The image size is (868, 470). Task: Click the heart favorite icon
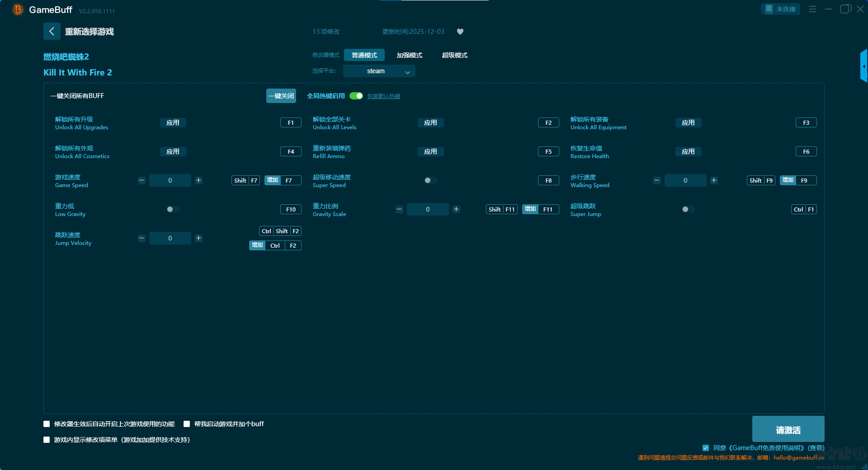(460, 32)
